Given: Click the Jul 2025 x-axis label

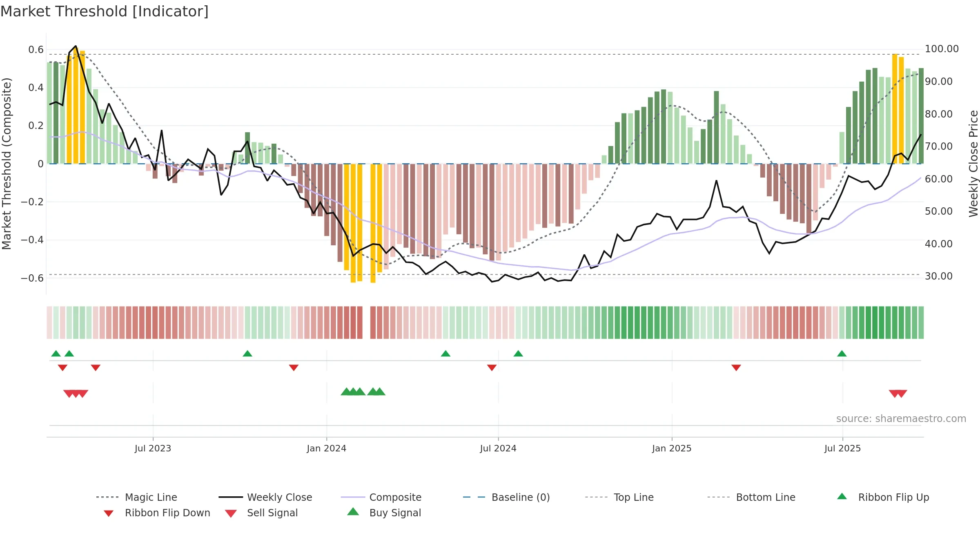Looking at the screenshot, I should pos(842,448).
